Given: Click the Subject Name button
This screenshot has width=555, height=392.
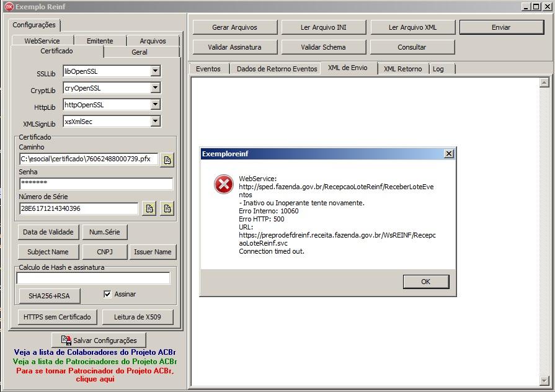Looking at the screenshot, I should click(x=48, y=252).
